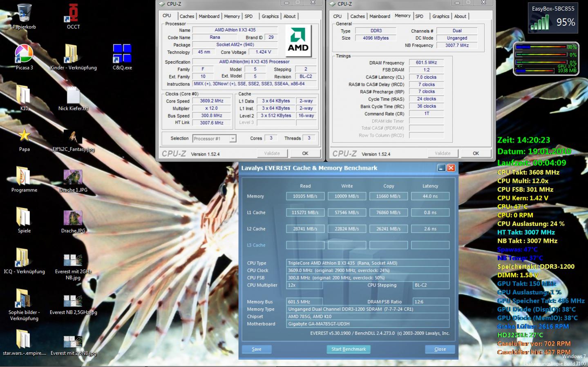Open About tab in right CPU-Z window
Image resolution: width=588 pixels, height=367 pixels.
click(x=460, y=16)
